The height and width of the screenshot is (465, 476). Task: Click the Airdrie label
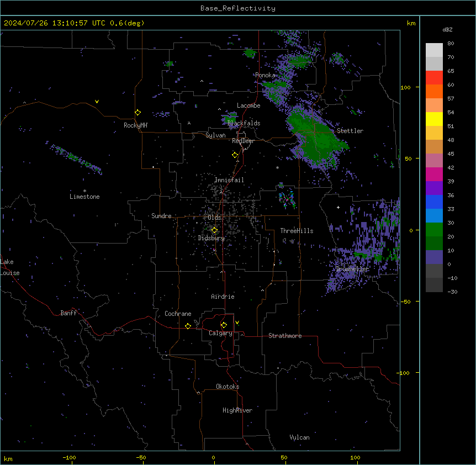click(223, 297)
